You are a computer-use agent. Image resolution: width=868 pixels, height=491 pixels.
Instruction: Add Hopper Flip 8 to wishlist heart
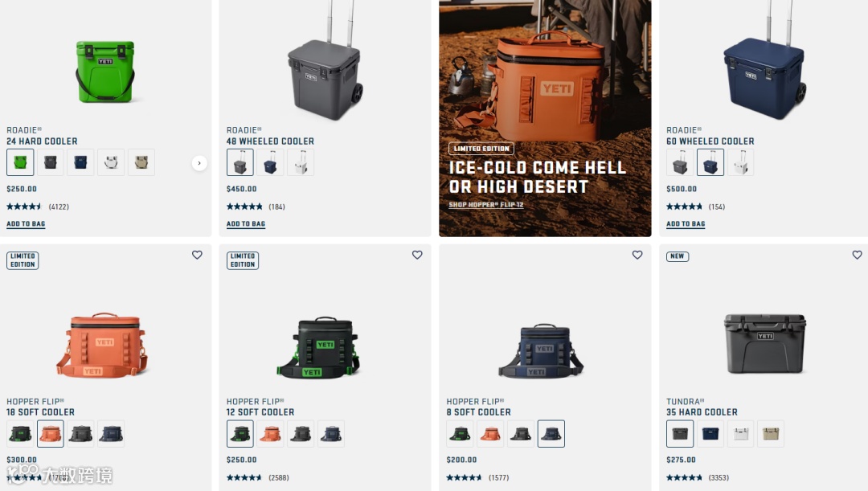click(x=637, y=255)
